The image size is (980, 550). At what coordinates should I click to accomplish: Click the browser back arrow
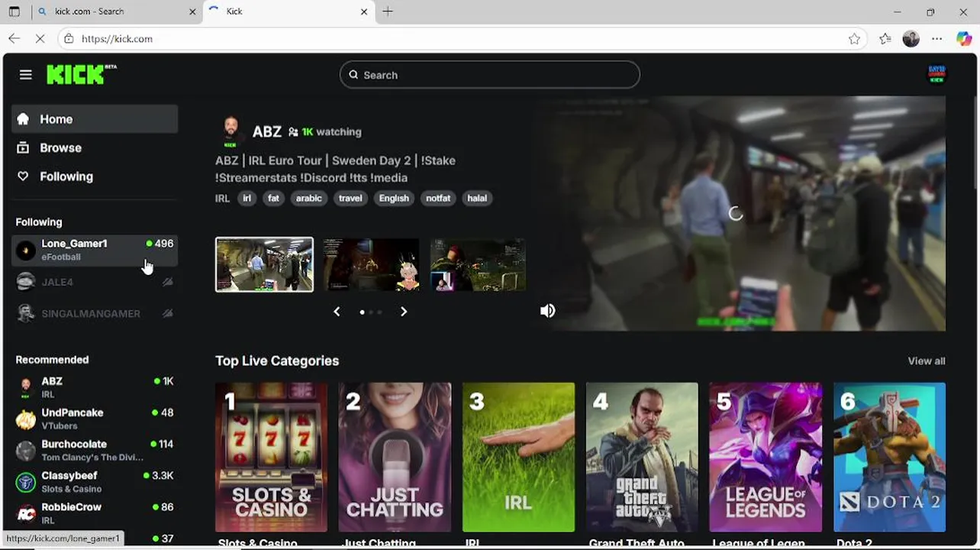point(15,39)
